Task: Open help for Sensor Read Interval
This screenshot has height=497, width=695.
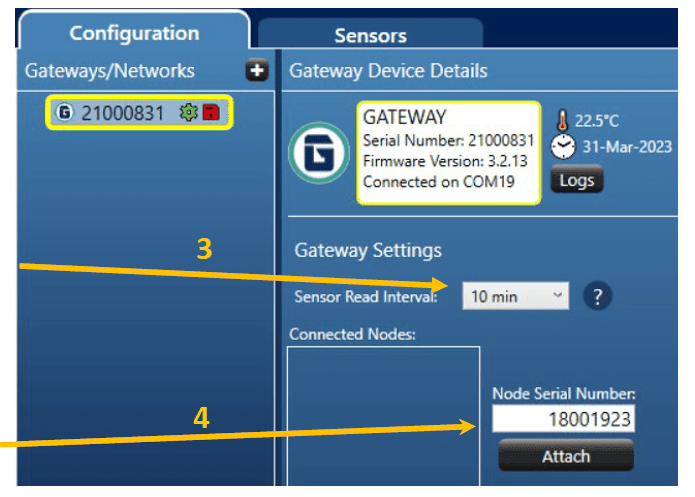Action: point(597,296)
